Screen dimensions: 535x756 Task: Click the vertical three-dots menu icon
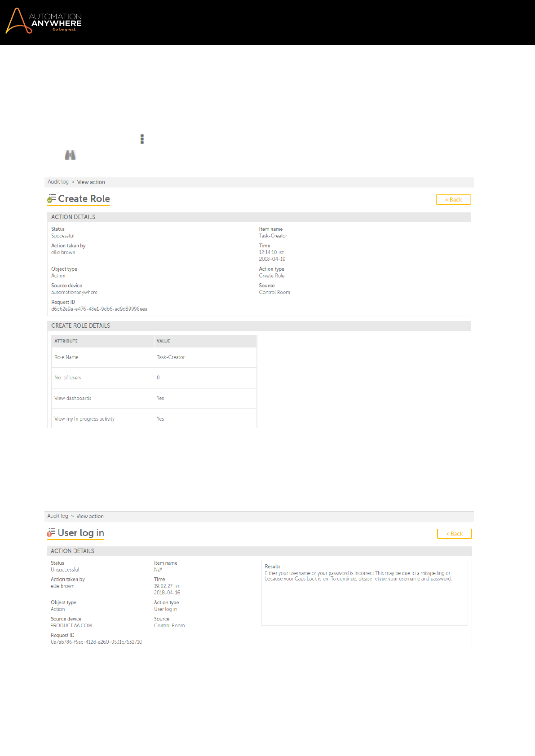[142, 139]
